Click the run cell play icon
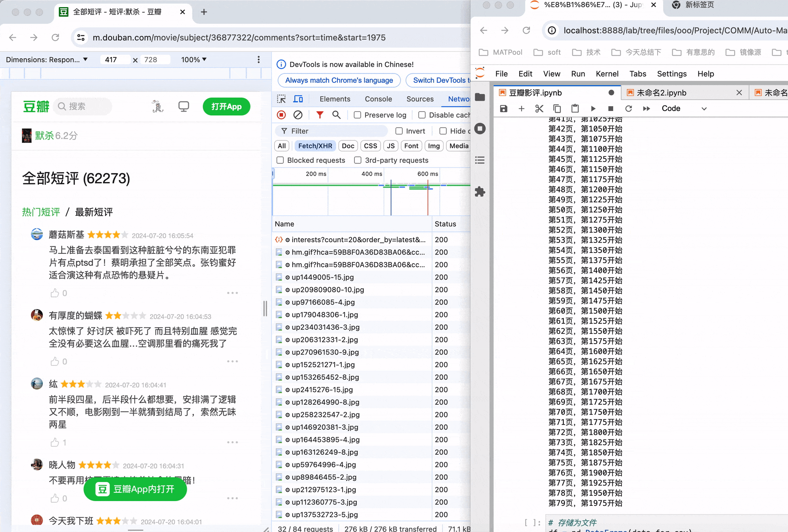Screen dimensions: 788x532 [593, 109]
